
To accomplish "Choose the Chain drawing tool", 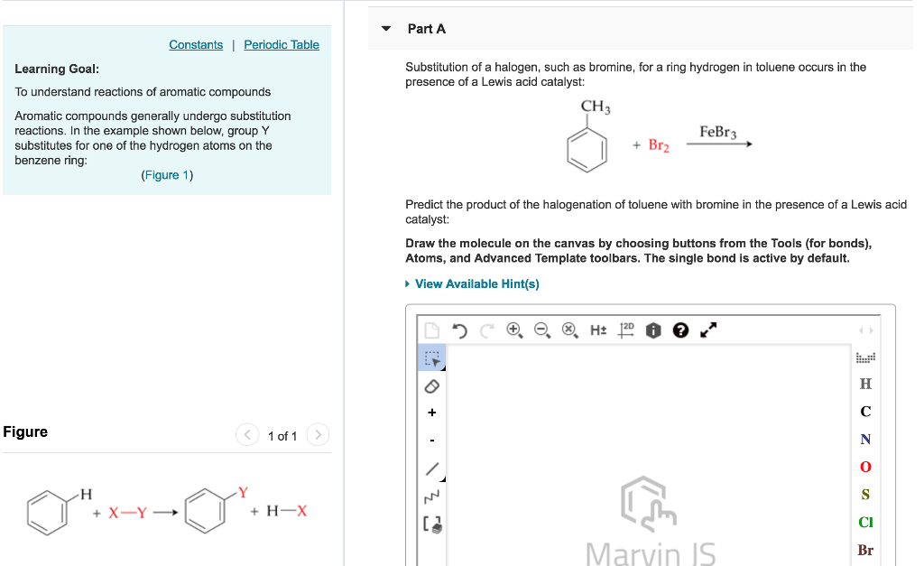I will click(x=431, y=496).
